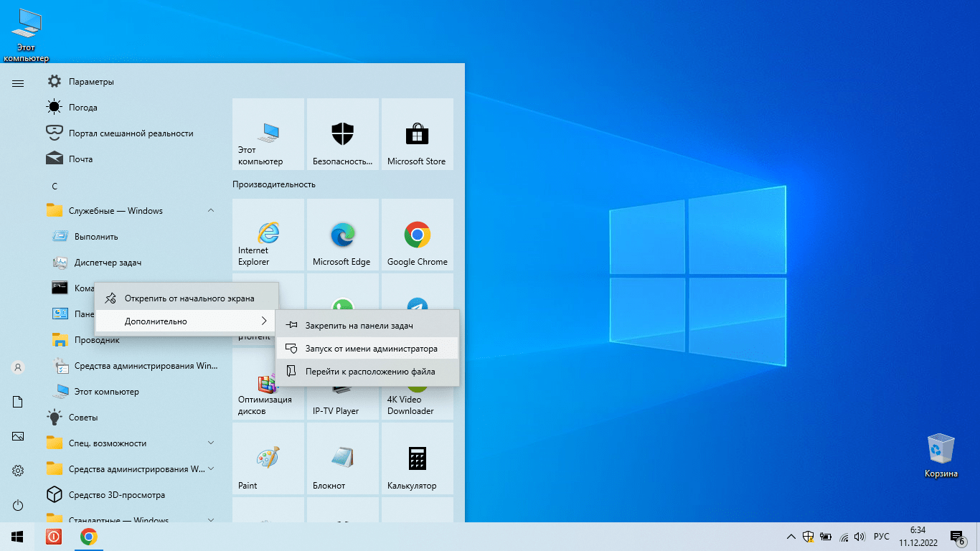Expand Средства администрирования Windows folder
The width and height of the screenshot is (980, 551).
pyautogui.click(x=211, y=469)
